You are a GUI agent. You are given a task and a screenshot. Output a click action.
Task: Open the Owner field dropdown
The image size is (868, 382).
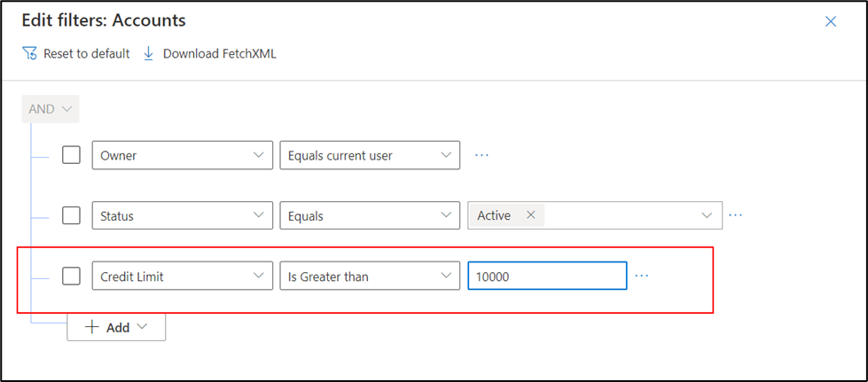[x=182, y=155]
